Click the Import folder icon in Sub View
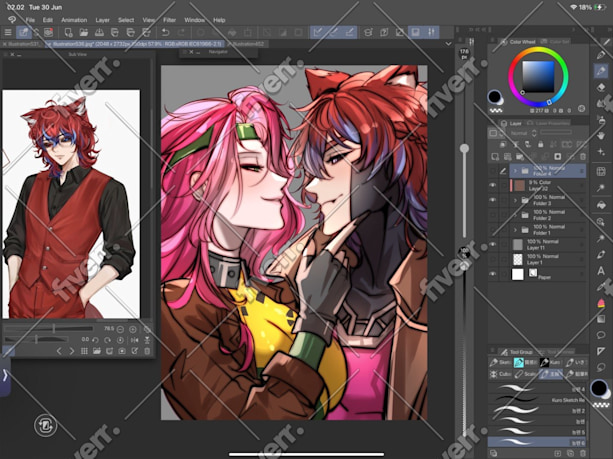This screenshot has width=613, height=459. click(x=97, y=351)
